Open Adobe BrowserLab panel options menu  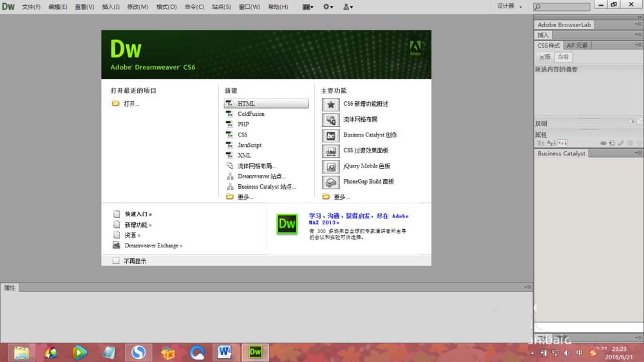pos(638,24)
